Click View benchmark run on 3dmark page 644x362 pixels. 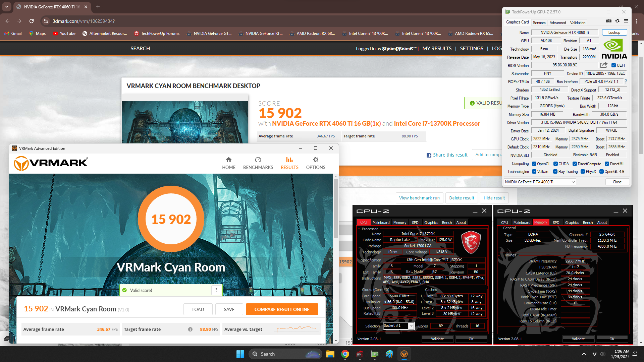point(419,198)
